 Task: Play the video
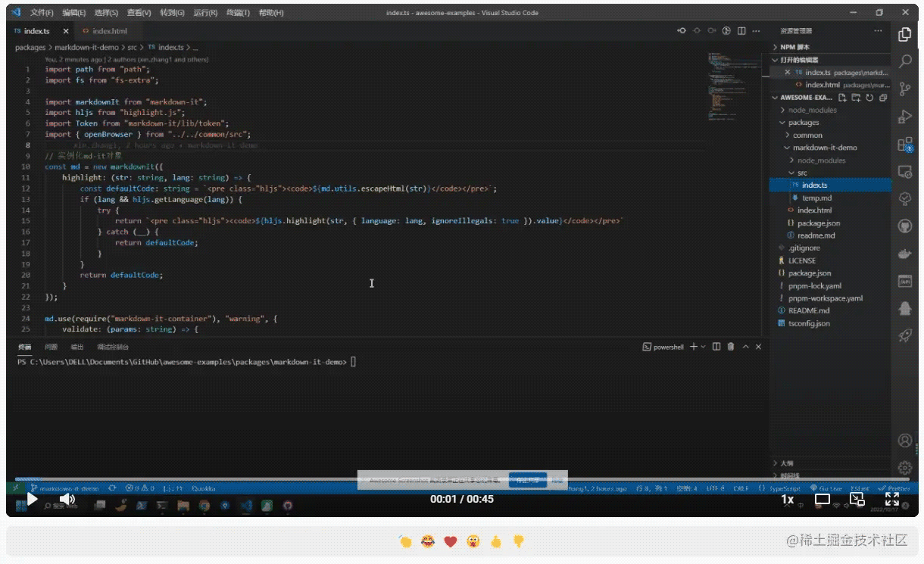tap(32, 499)
